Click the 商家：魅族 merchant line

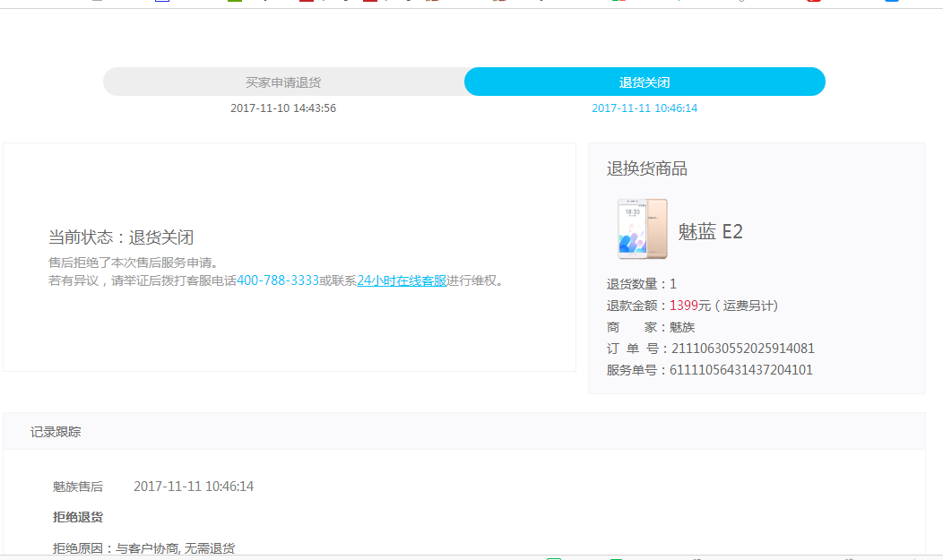[x=651, y=327]
